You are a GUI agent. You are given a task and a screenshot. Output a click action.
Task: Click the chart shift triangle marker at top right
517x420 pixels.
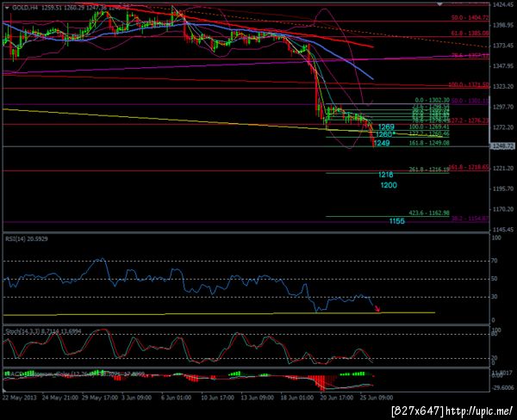click(439, 4)
